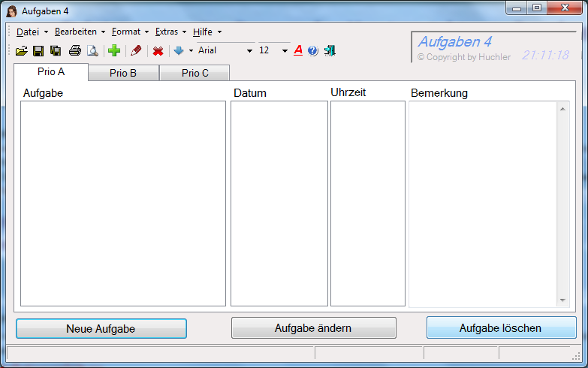Expand the blue arrow dropdown chevron
Viewport: 588px width, 368px height.
(191, 50)
